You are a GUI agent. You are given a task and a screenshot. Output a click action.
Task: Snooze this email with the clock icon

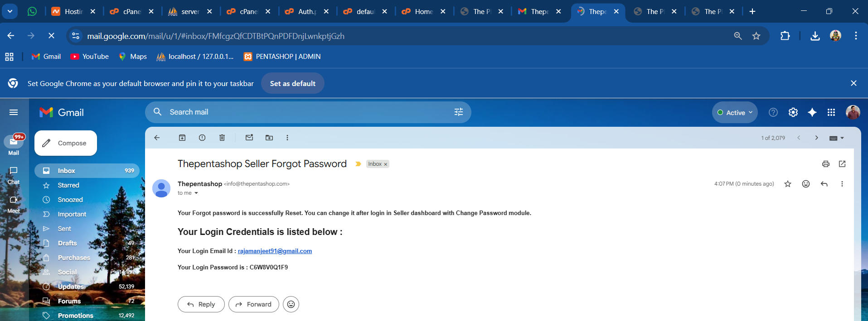[x=202, y=138]
